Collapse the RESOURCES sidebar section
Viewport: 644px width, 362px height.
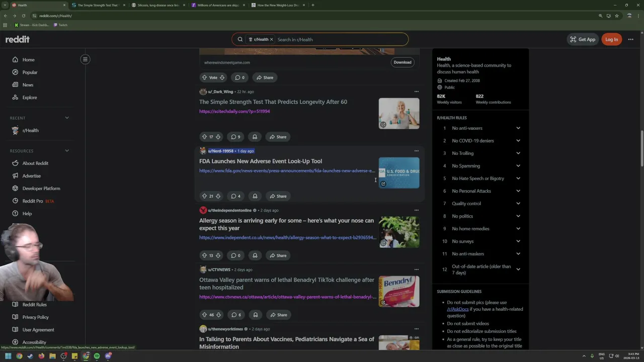click(x=67, y=151)
